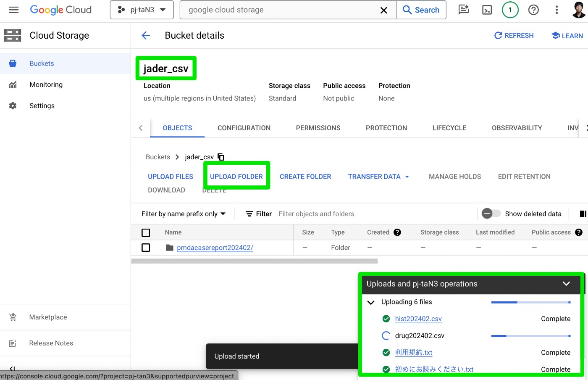Open the hamburger navigation menu

point(13,10)
